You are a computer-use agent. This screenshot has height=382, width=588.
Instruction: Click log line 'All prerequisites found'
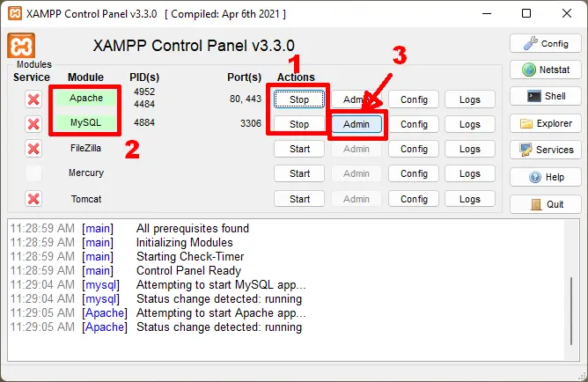pos(193,228)
